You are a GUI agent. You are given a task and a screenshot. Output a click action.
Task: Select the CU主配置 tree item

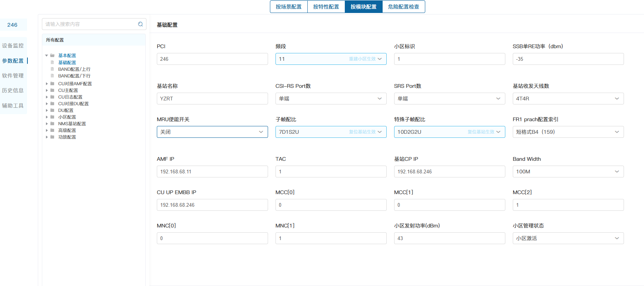coord(68,90)
